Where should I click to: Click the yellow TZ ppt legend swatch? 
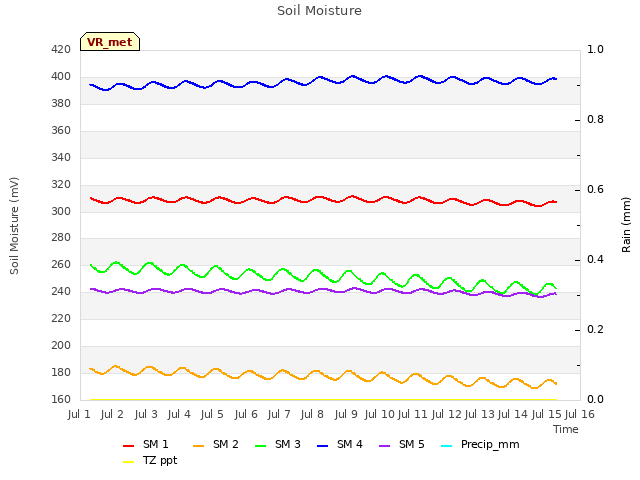(x=129, y=462)
